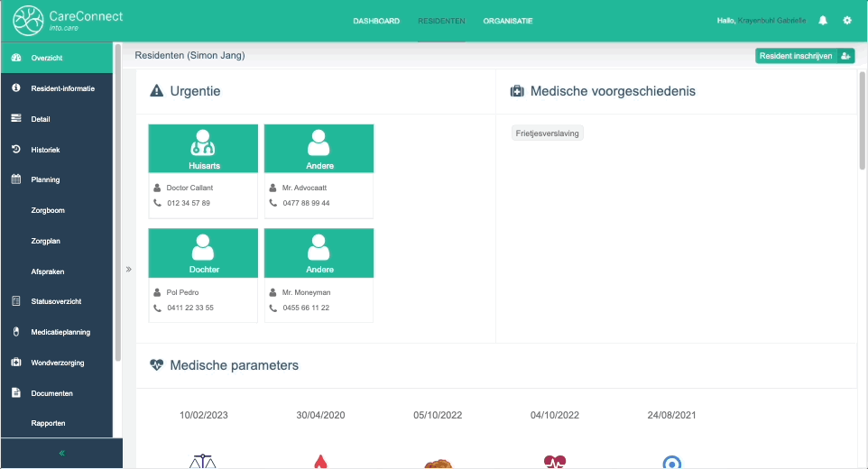This screenshot has height=469, width=868.
Task: Click the name Pol Pedro
Action: coord(182,292)
